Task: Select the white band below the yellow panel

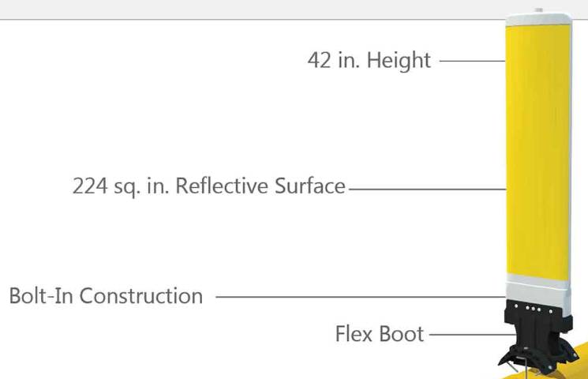Action: (x=538, y=295)
